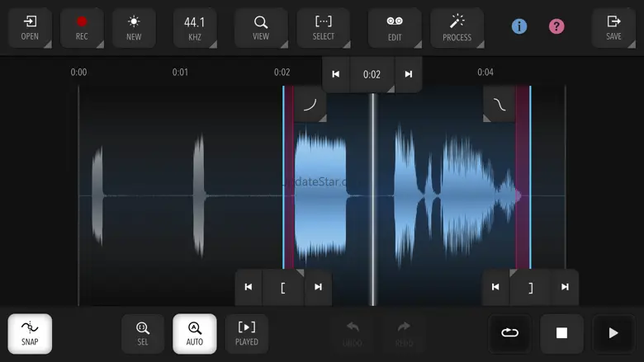The image size is (644, 362).
Task: Click the 0:02 playhead time display
Action: pos(372,74)
